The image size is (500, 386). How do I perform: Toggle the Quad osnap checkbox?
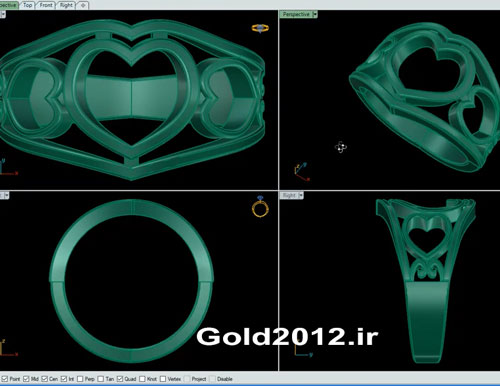tap(120, 379)
